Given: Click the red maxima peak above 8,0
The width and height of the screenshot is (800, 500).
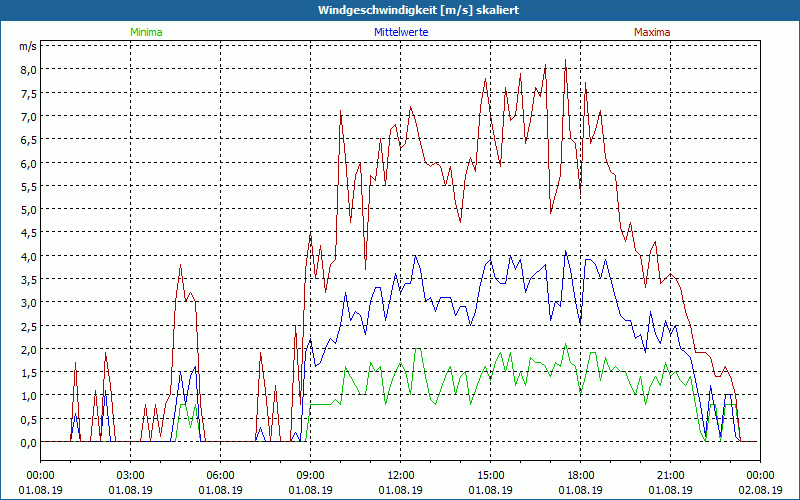Looking at the screenshot, I should coord(565,61).
